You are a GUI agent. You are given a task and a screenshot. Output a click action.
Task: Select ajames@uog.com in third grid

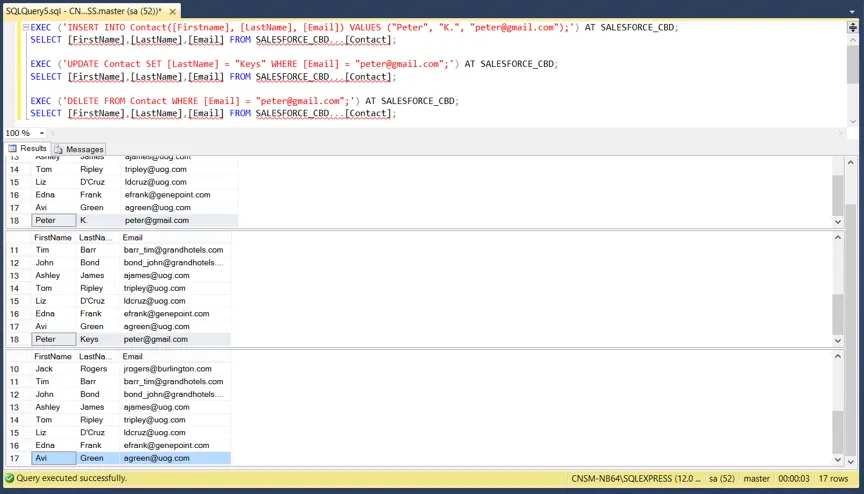coord(175,408)
